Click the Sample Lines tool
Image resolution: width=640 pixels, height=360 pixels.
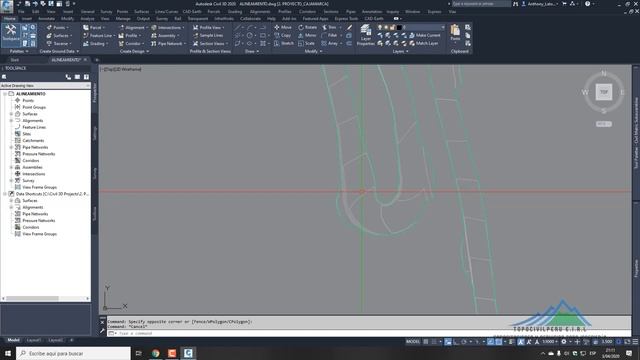(x=208, y=36)
